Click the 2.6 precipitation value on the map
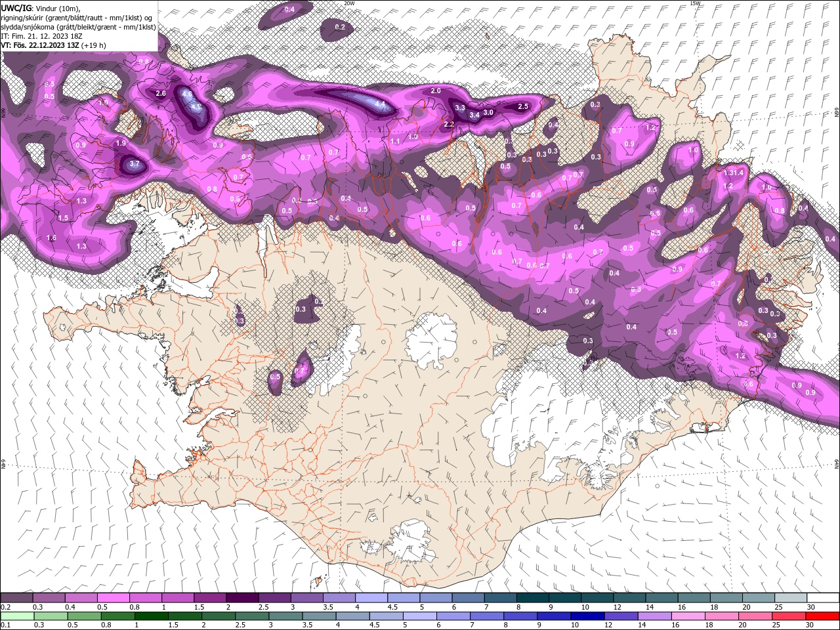The image size is (840, 630). pyautogui.click(x=161, y=94)
